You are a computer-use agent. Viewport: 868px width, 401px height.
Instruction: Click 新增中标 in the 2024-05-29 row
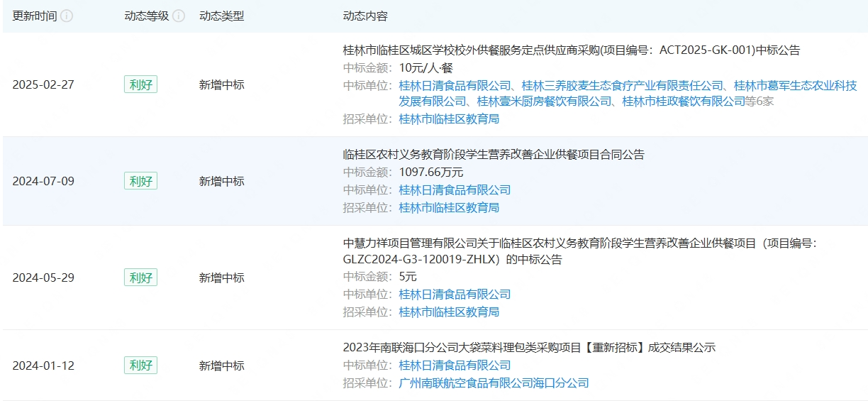(221, 278)
